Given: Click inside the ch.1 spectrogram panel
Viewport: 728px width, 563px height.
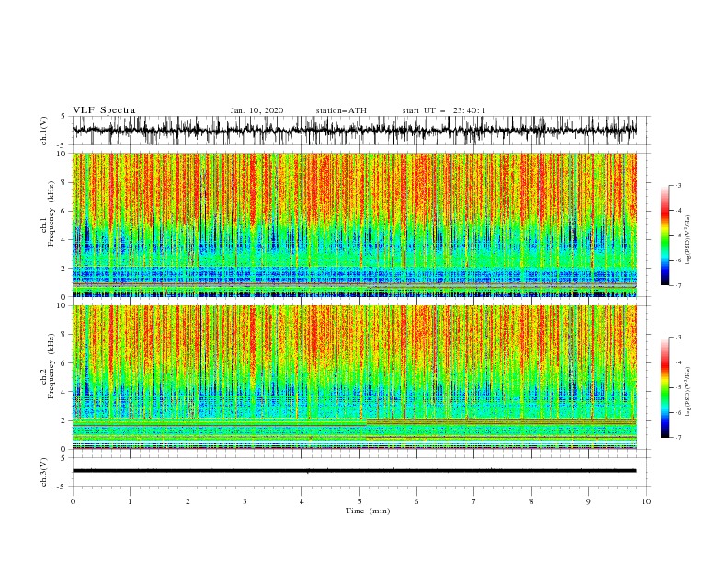Looking at the screenshot, I should click(355, 224).
